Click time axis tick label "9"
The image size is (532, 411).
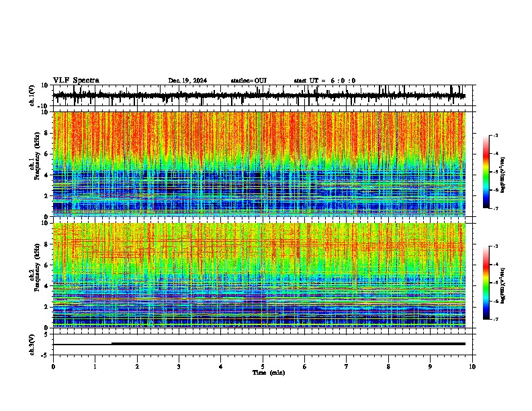(x=430, y=367)
